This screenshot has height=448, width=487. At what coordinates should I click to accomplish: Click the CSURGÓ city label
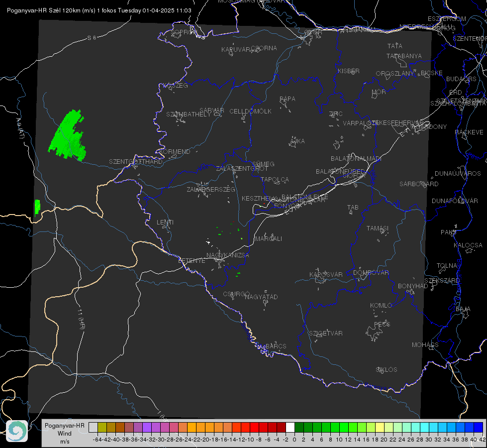click(236, 294)
